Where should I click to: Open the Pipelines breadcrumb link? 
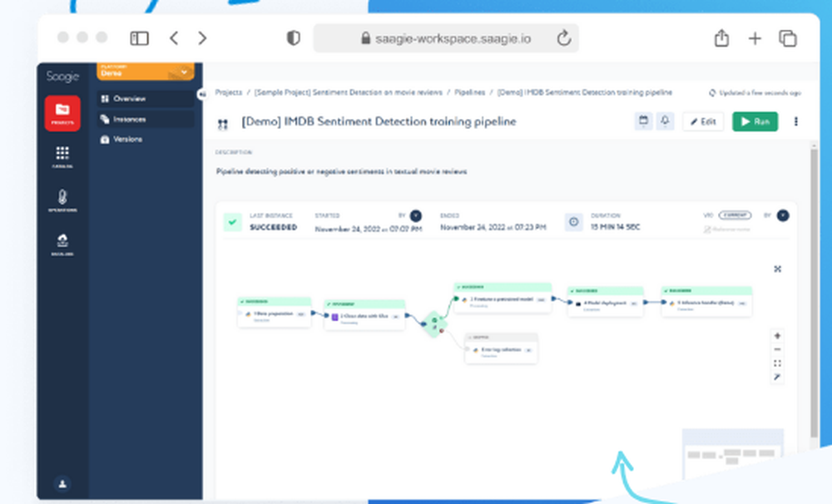469,92
